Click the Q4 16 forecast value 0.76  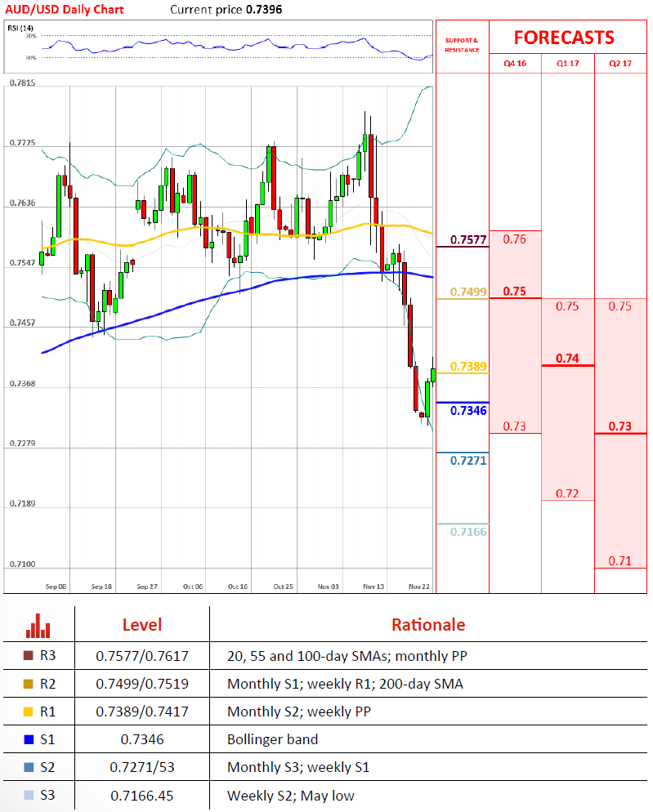(515, 239)
